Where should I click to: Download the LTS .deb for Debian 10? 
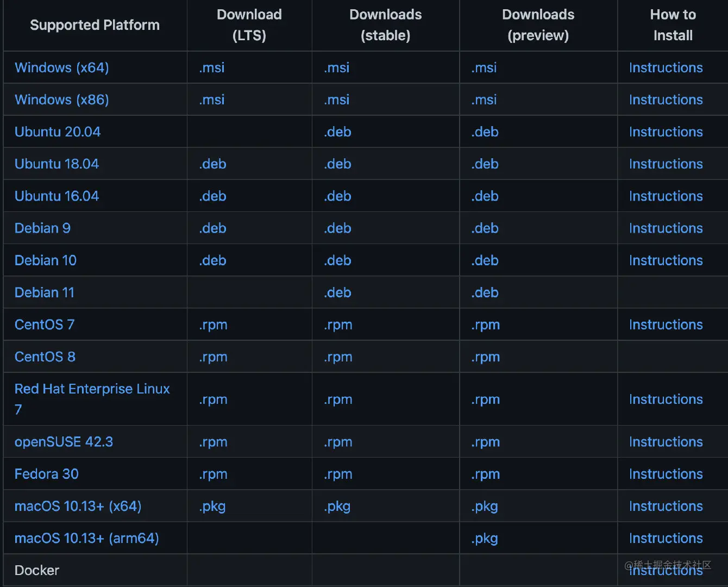213,260
